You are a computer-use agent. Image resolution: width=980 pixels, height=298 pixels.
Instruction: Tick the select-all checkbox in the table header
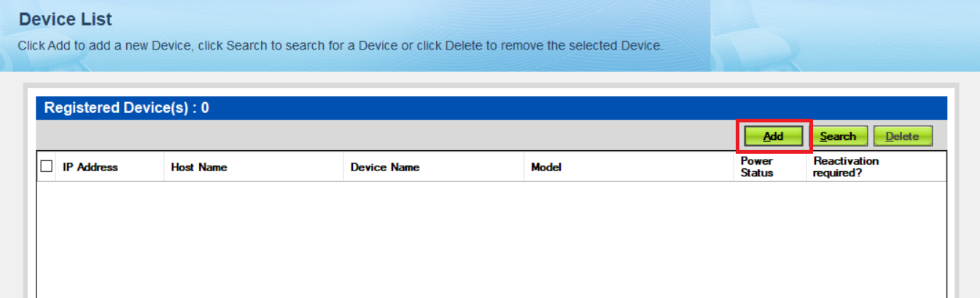click(x=47, y=167)
